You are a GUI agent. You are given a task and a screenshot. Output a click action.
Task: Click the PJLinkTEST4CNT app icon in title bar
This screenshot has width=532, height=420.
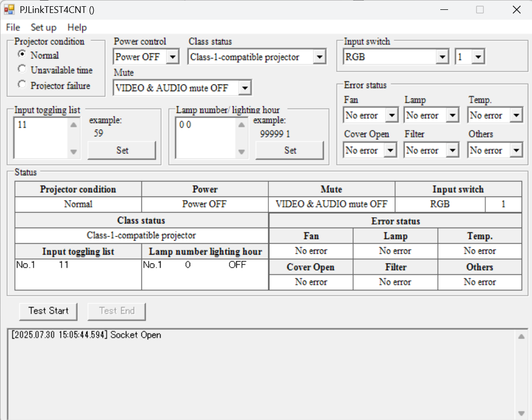click(x=9, y=9)
